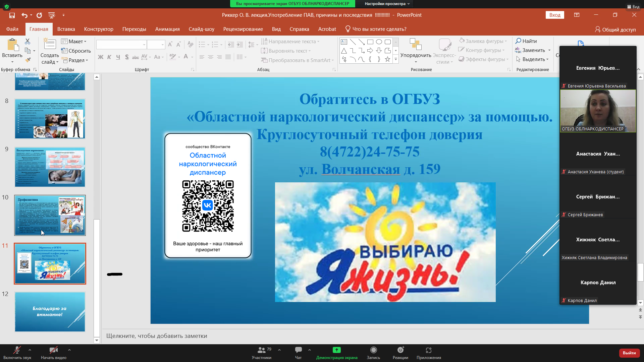Click the Arrange (Упорядочить) icon
The height and width of the screenshot is (362, 644).
coord(416,44)
